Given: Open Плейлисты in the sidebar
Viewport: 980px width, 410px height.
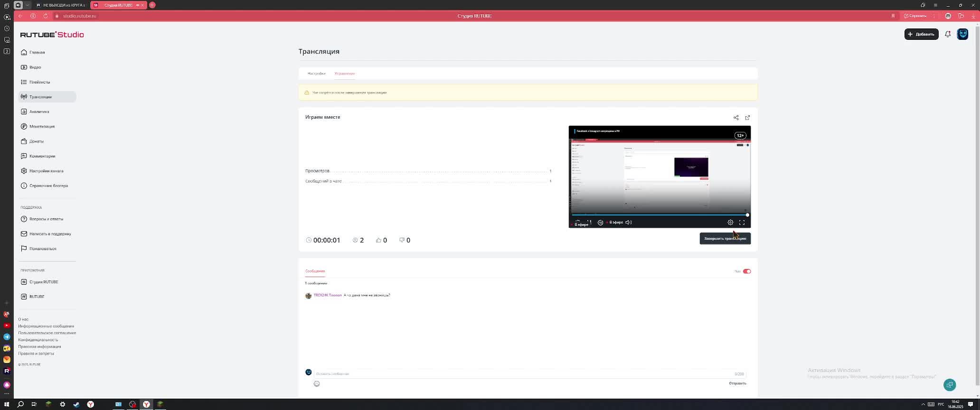Looking at the screenshot, I should (47, 82).
